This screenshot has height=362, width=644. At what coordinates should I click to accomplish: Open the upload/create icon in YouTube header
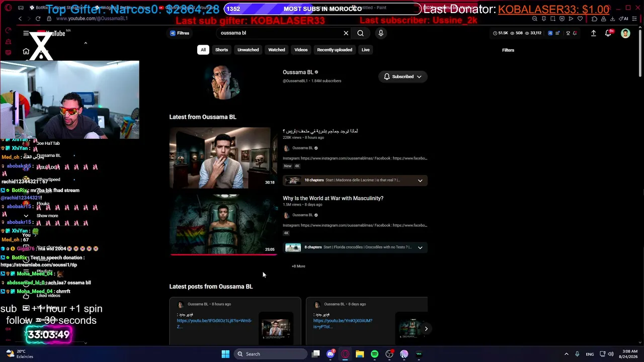594,33
